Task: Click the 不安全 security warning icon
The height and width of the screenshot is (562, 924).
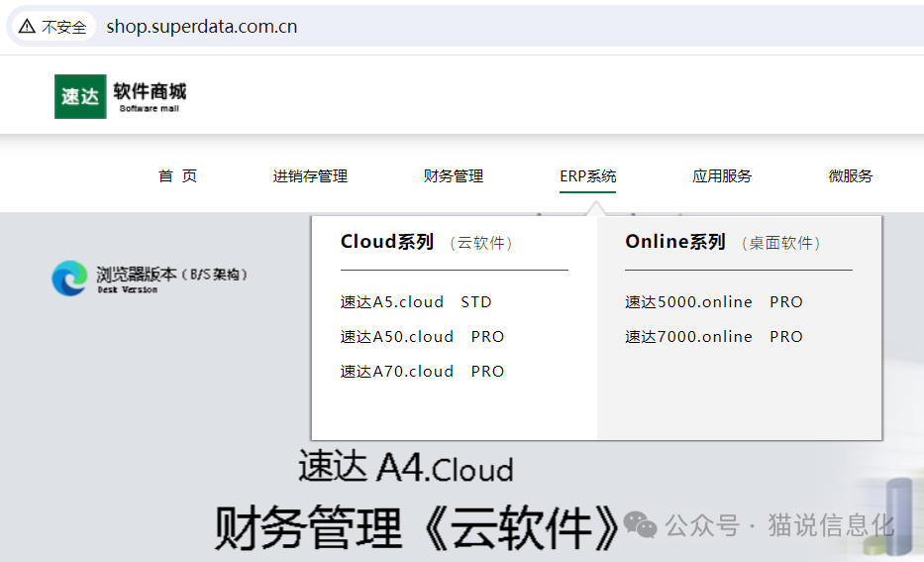Action: click(27, 26)
